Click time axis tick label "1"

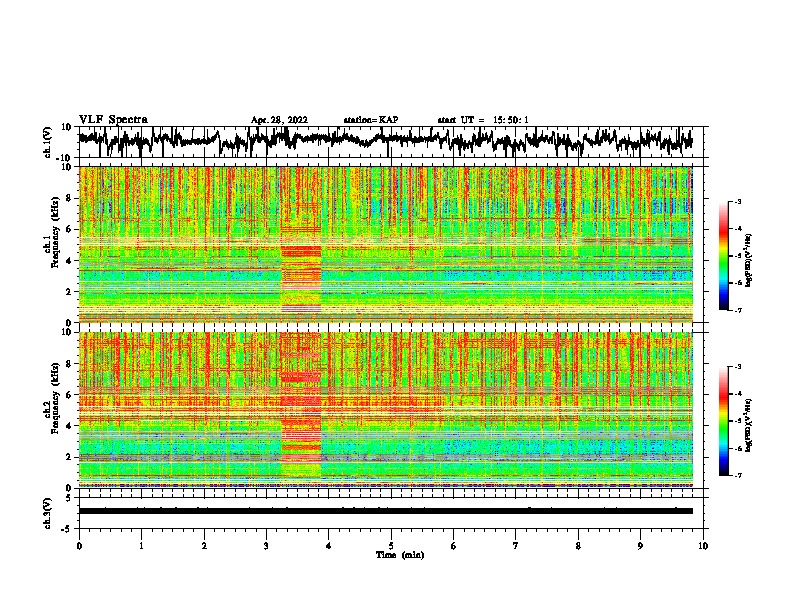click(x=141, y=546)
